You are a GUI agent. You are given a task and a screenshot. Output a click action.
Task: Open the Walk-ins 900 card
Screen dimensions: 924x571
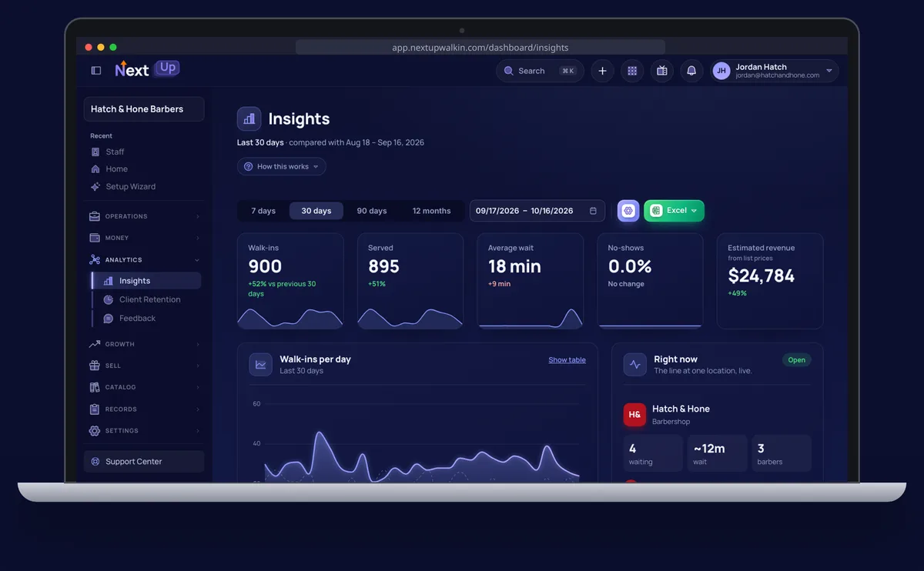(x=290, y=281)
